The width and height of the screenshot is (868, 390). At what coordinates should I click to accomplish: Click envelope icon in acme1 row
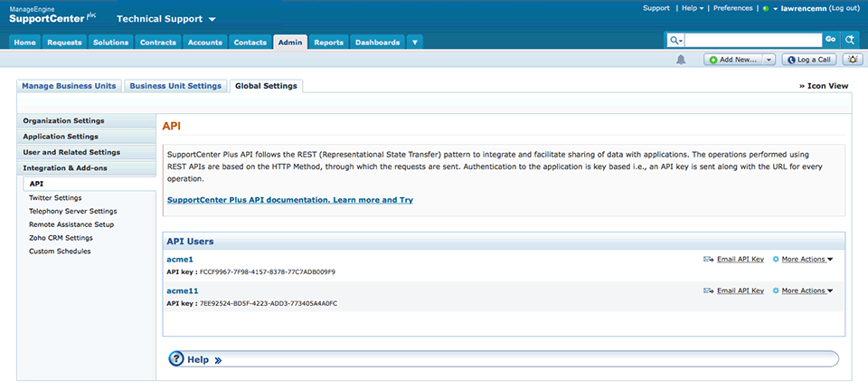pyautogui.click(x=708, y=260)
